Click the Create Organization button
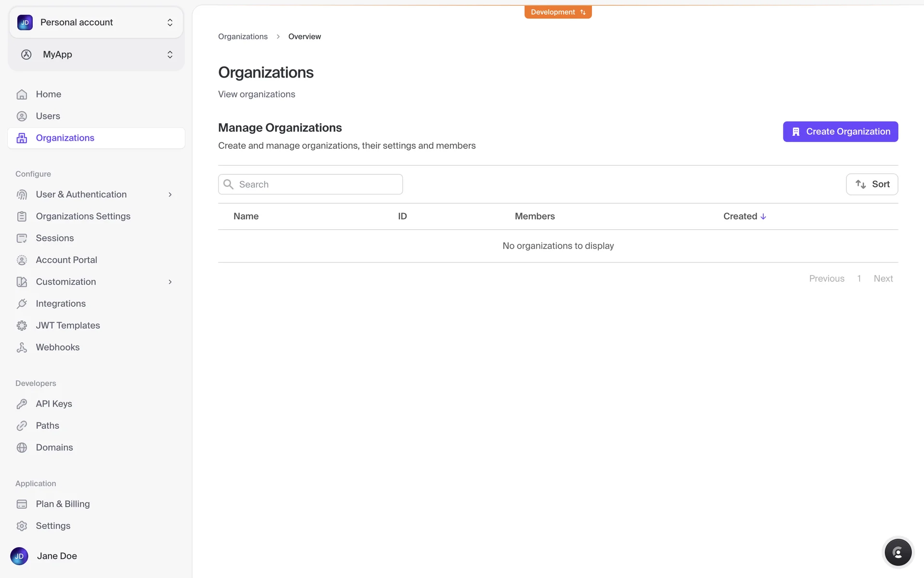924x578 pixels. [840, 131]
